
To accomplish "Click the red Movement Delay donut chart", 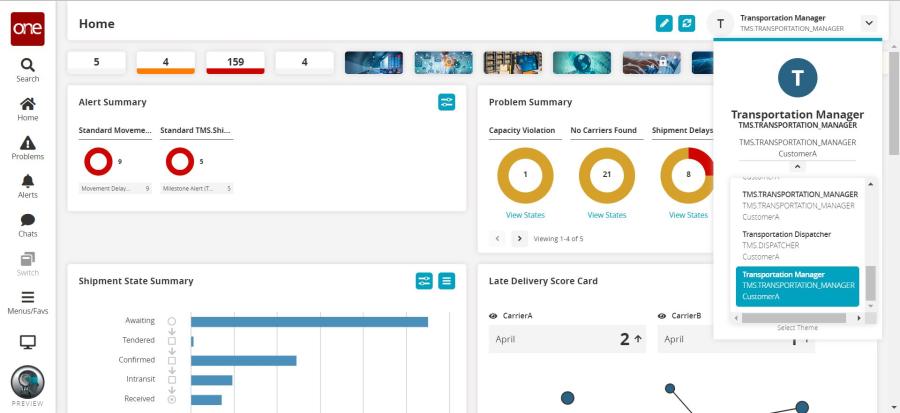I will coord(98,161).
